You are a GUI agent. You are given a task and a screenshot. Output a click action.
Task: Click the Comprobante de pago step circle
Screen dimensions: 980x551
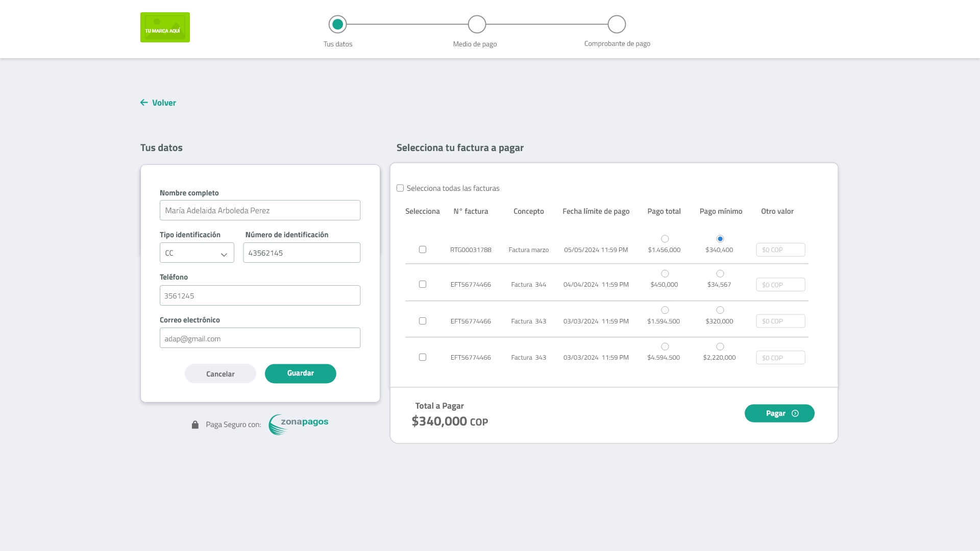click(x=617, y=24)
